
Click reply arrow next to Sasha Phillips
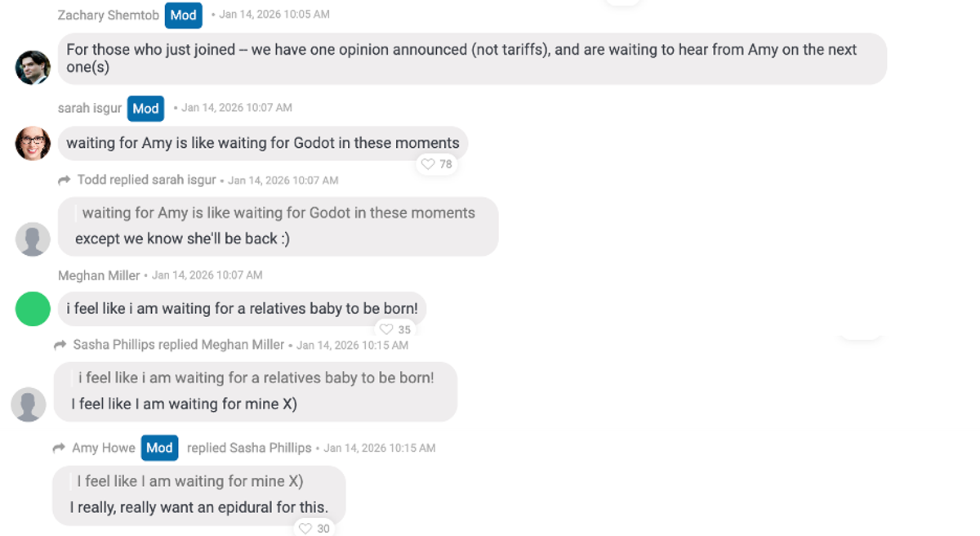click(60, 346)
